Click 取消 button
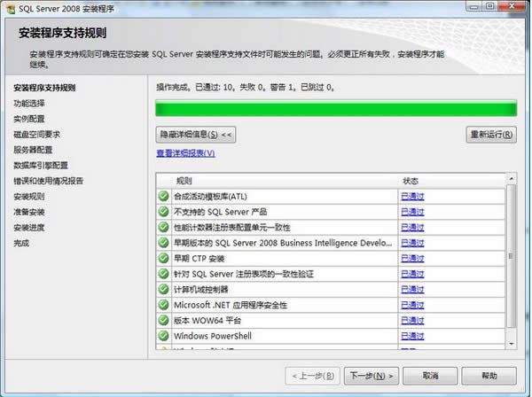532x397 pixels. 430,376
